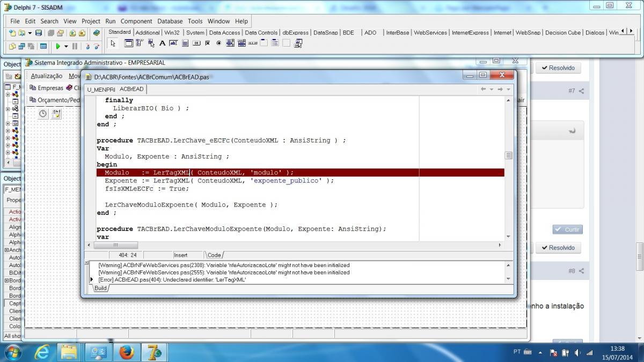Select the CheckBox component in palette

click(207, 43)
